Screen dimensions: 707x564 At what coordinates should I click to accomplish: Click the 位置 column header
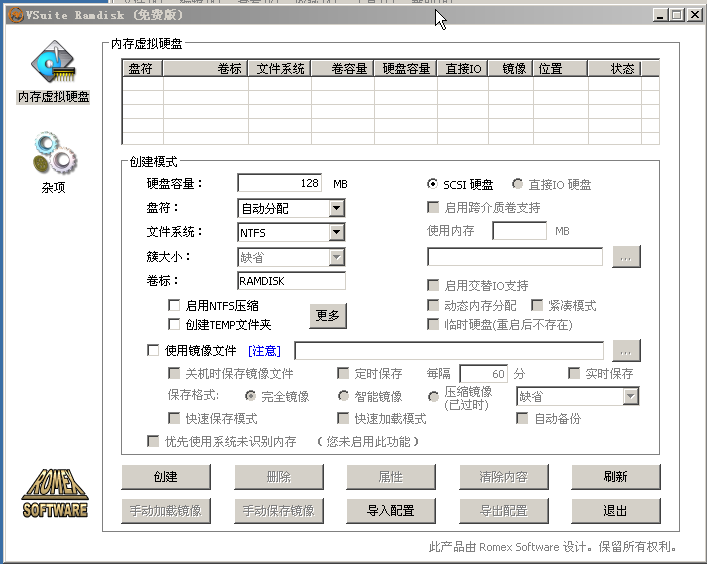(x=560, y=69)
